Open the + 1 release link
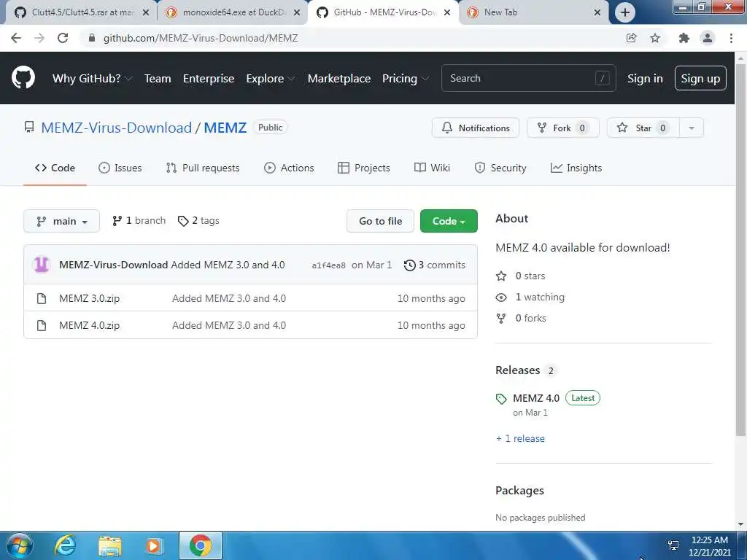The image size is (747, 560). pyautogui.click(x=519, y=438)
